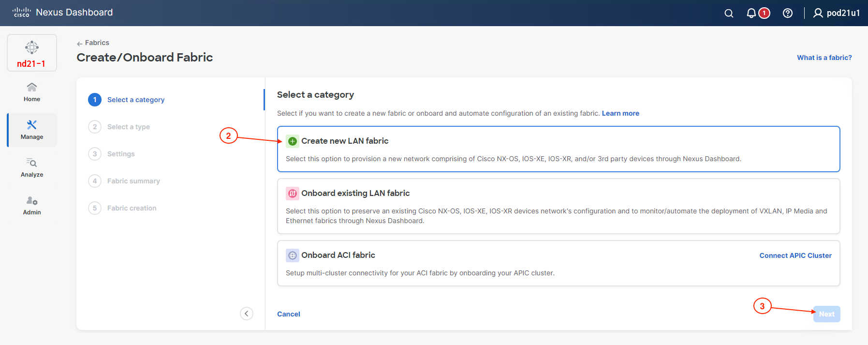Click the search magnifier icon in header
Viewport: 868px width, 345px height.
[729, 13]
